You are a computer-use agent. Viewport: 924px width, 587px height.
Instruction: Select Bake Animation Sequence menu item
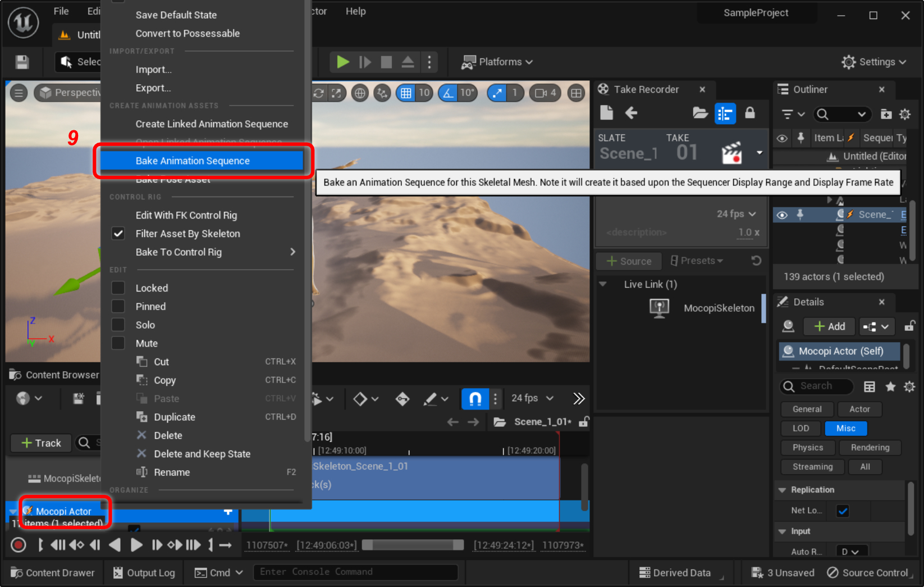[193, 161]
